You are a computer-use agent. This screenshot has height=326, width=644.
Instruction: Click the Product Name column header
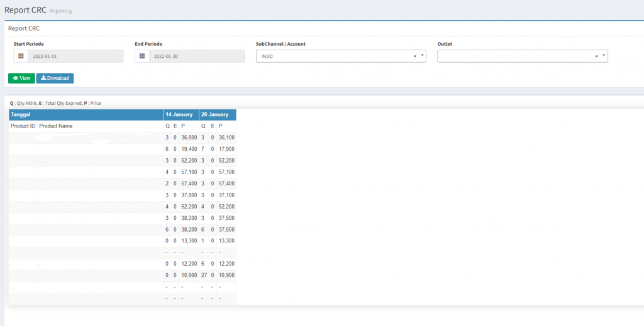point(56,126)
